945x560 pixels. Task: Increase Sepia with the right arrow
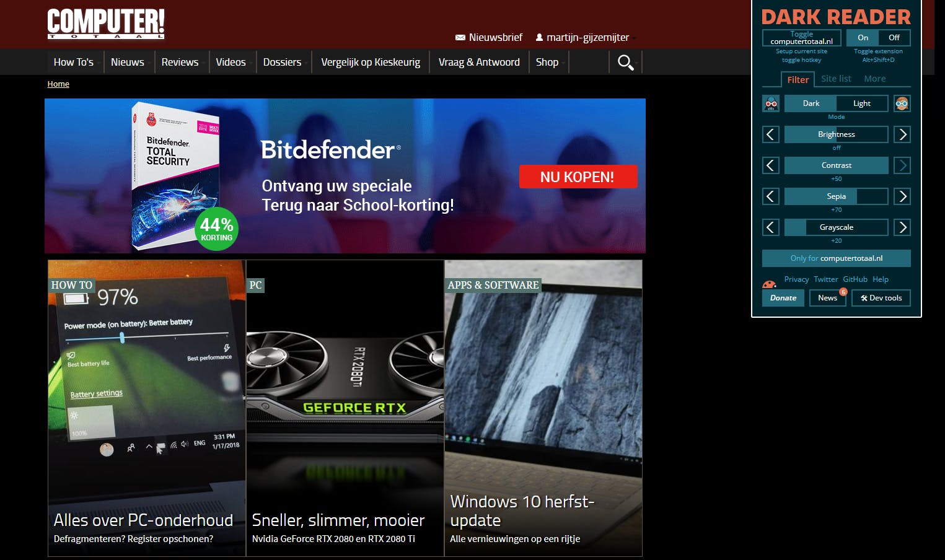pyautogui.click(x=902, y=196)
